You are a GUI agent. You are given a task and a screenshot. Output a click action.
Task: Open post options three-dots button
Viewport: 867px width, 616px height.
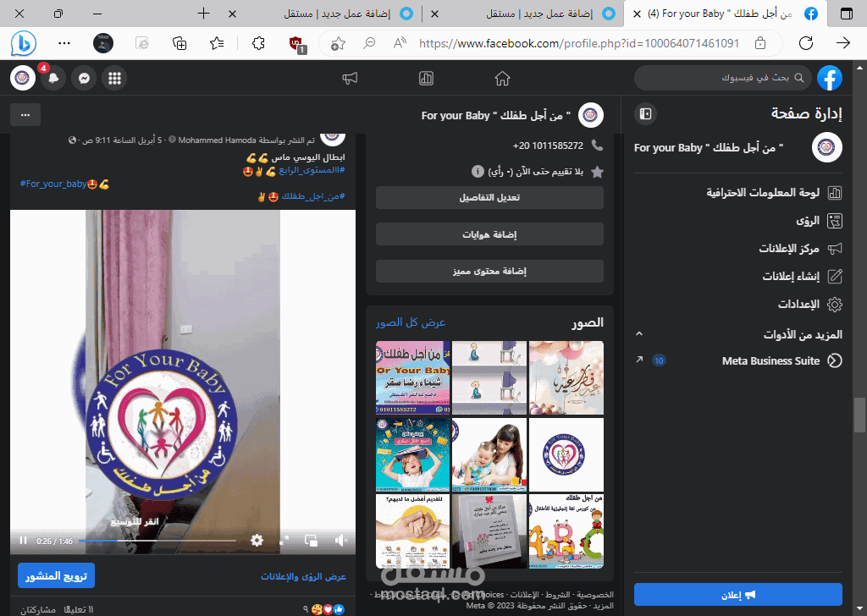pos(25,115)
